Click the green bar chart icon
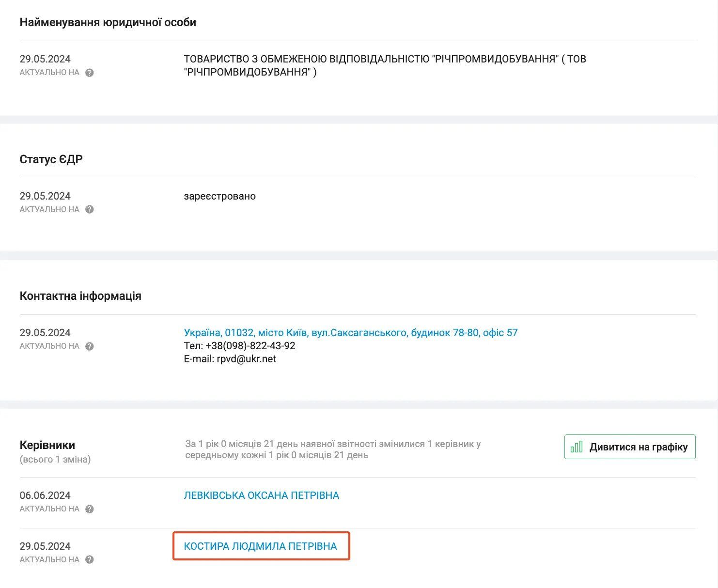 (577, 447)
